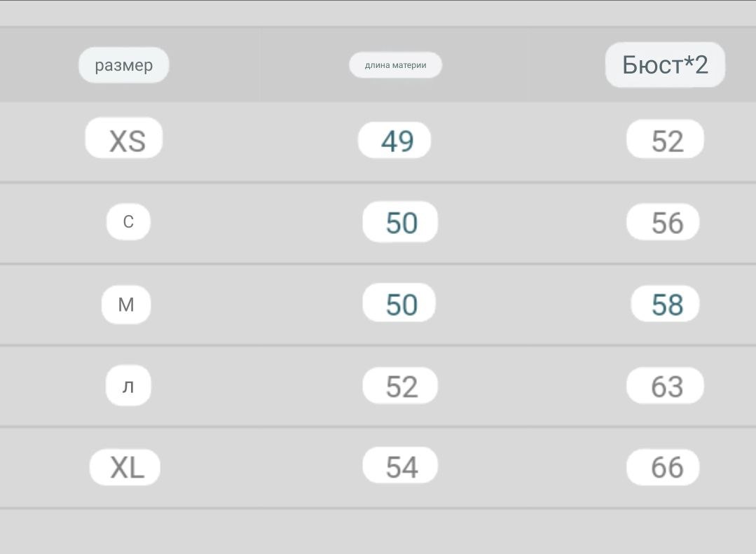Select the XL size label
The image size is (756, 554).
[x=125, y=467]
